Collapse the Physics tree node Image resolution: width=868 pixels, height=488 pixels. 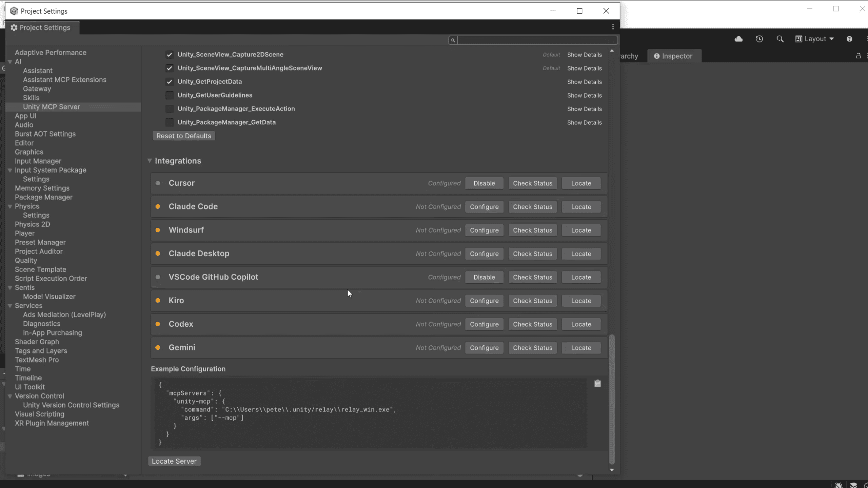point(10,206)
